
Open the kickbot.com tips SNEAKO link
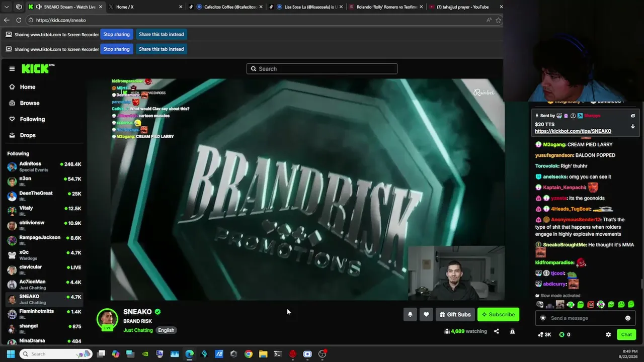(573, 131)
